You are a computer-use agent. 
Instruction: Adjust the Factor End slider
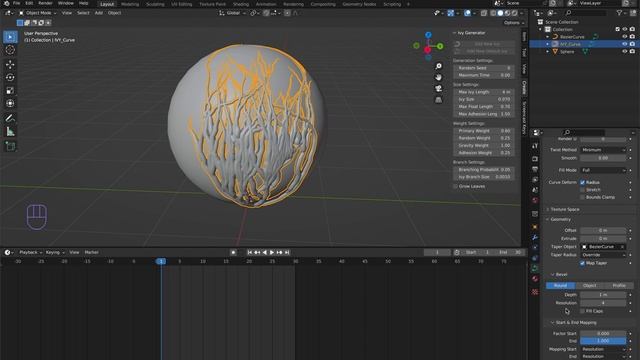coord(603,341)
